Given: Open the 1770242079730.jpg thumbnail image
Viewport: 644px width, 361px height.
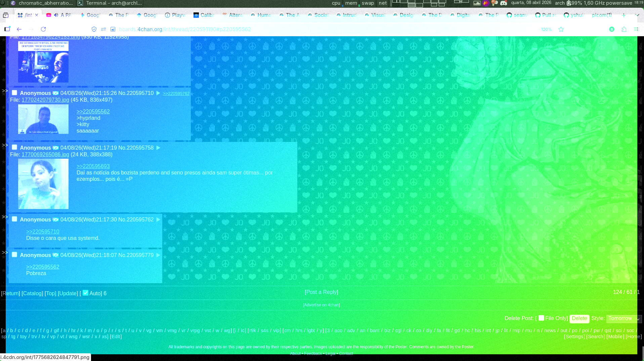Looking at the screenshot, I should [x=43, y=119].
